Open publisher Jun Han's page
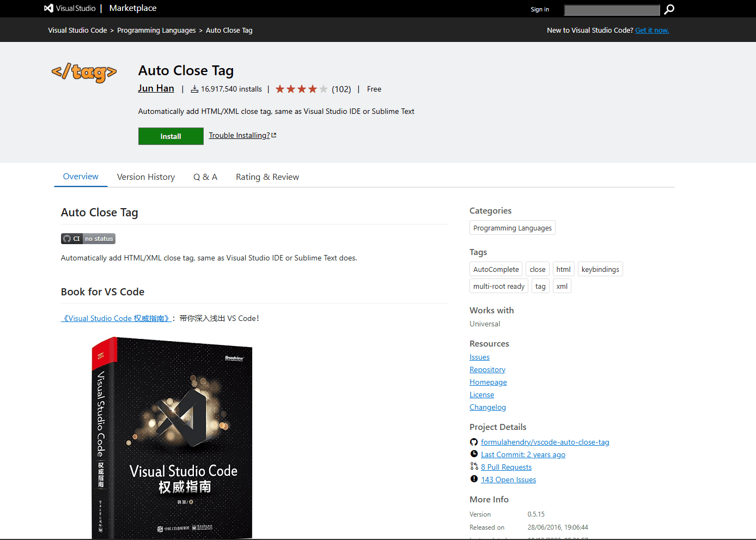The width and height of the screenshot is (756, 540). (156, 88)
